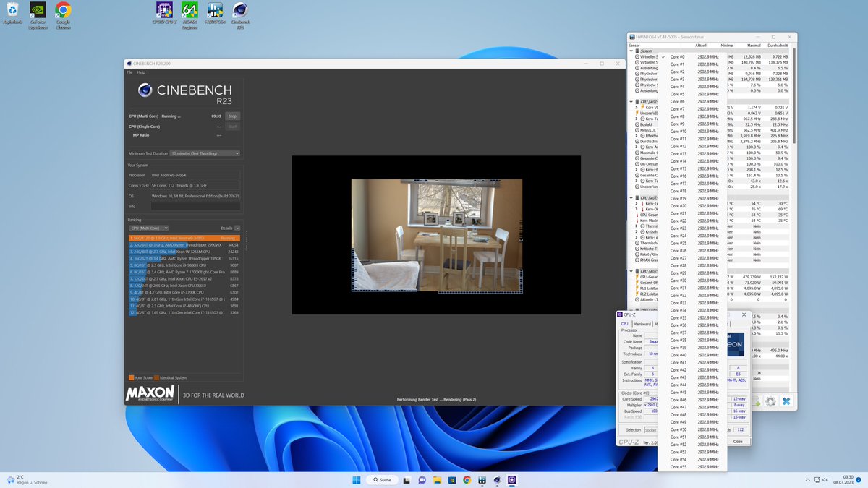Expand the ranking Details dropdown
This screenshot has width=868, height=488.
pyautogui.click(x=237, y=228)
